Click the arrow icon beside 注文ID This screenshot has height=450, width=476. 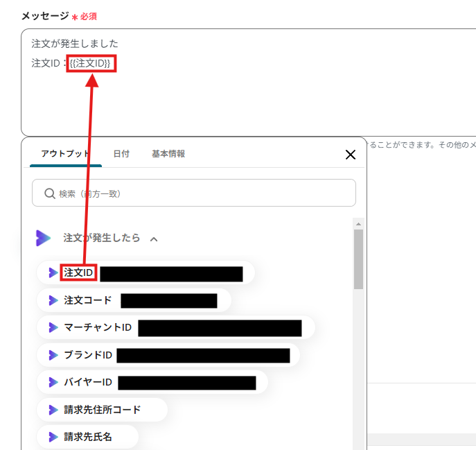coord(53,272)
